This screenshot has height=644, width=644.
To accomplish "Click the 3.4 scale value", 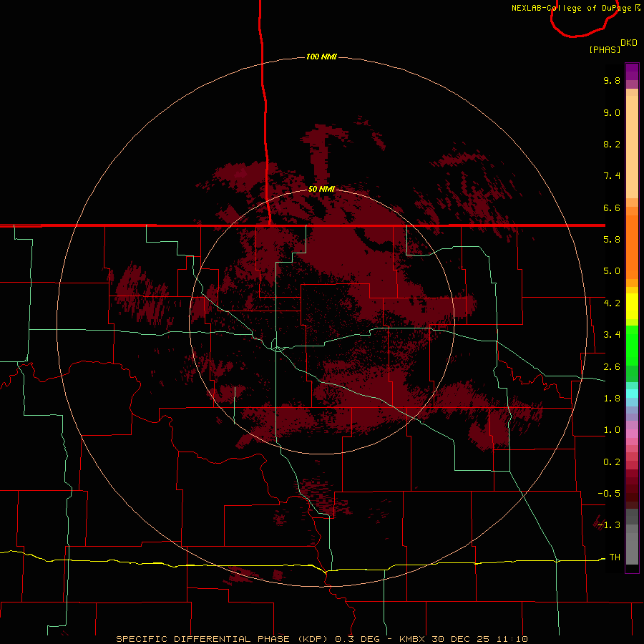I will 612,335.
